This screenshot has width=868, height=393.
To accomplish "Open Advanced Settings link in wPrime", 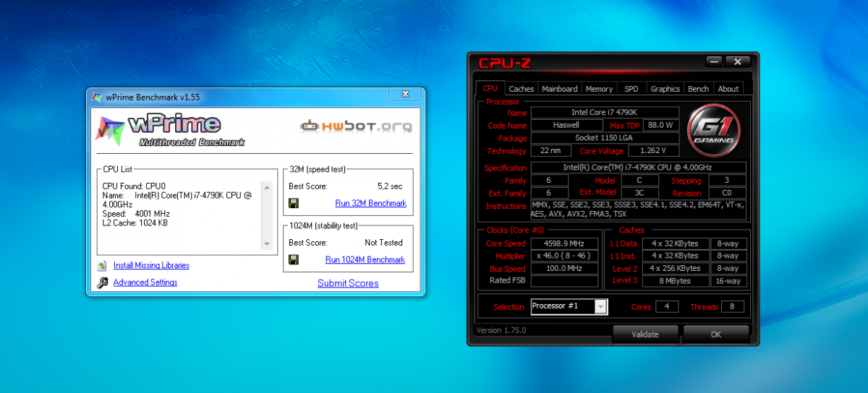I will click(x=145, y=282).
